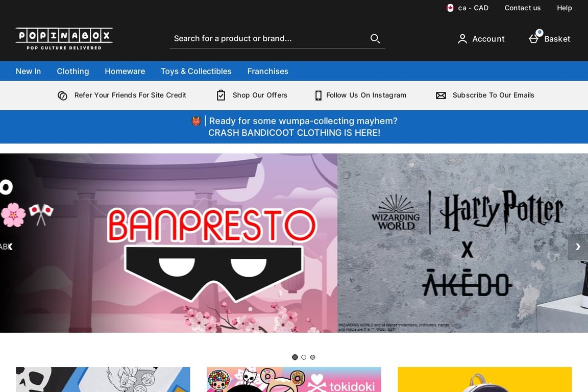This screenshot has height=392, width=588.
Task: Click the Basket text link
Action: click(557, 39)
